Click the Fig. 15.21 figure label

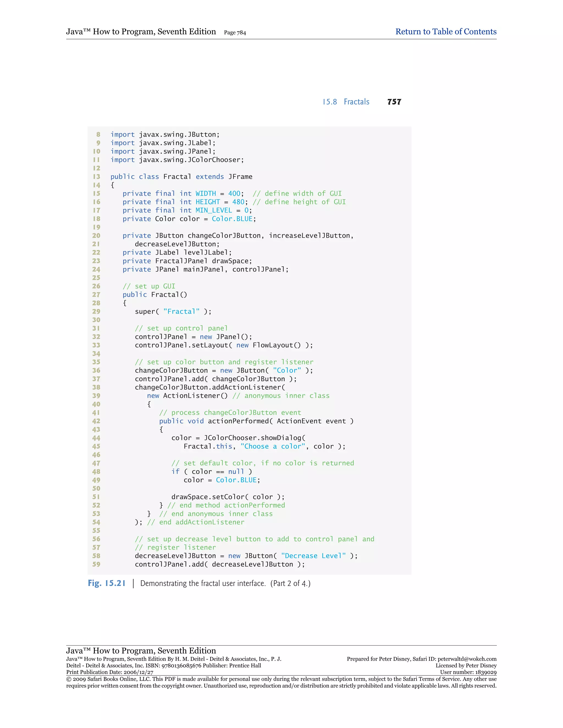(x=106, y=583)
